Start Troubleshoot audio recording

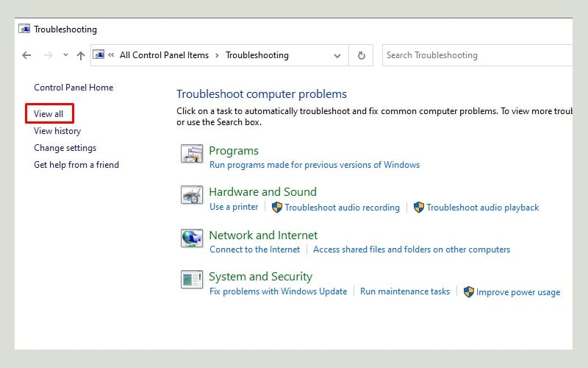342,208
